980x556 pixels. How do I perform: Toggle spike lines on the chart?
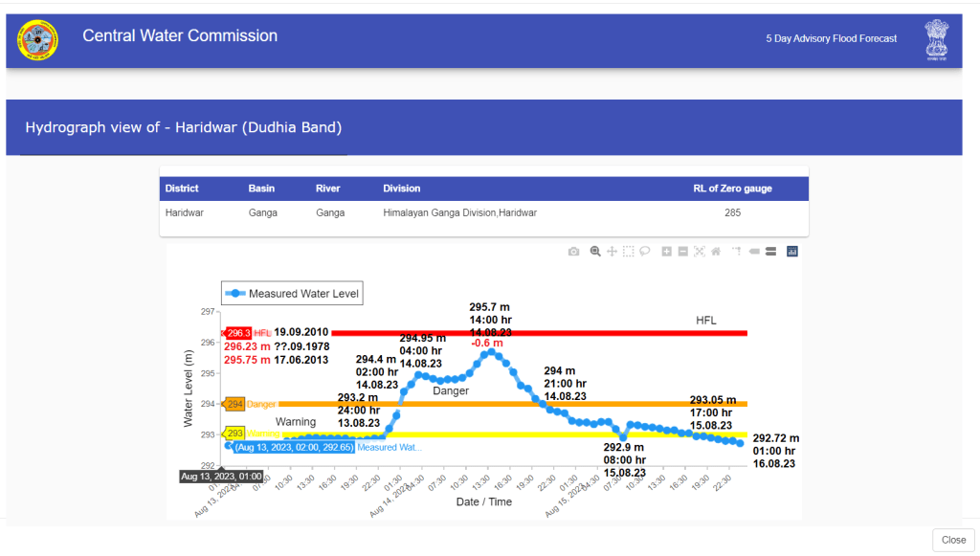pos(736,252)
